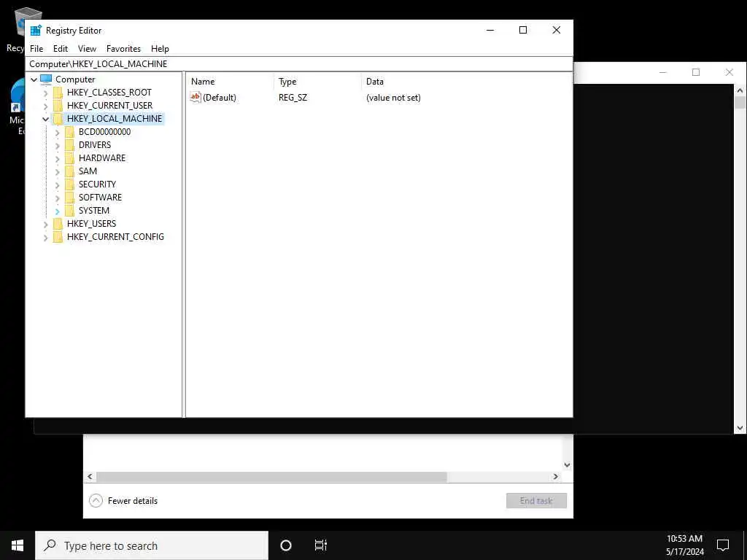Expand the DRIVERS subkey
747x560 pixels.
pos(57,145)
